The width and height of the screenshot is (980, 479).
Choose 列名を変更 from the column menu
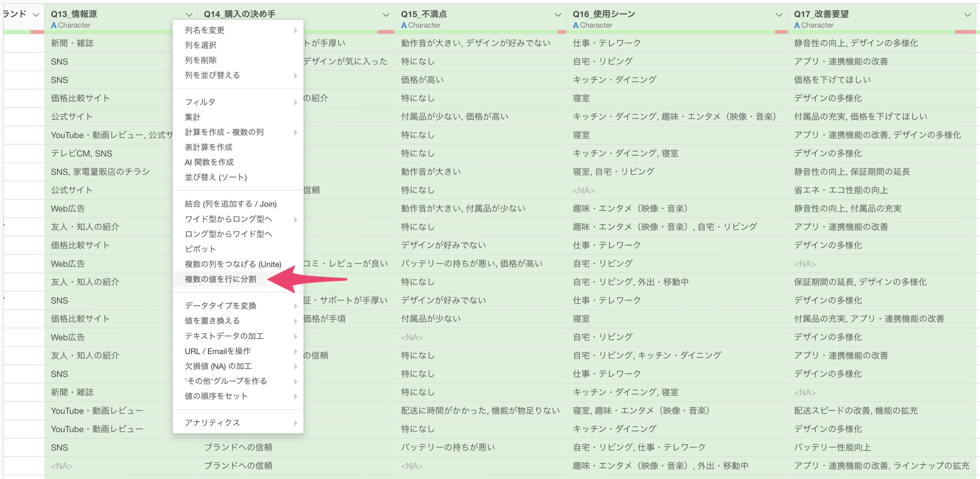click(x=238, y=30)
